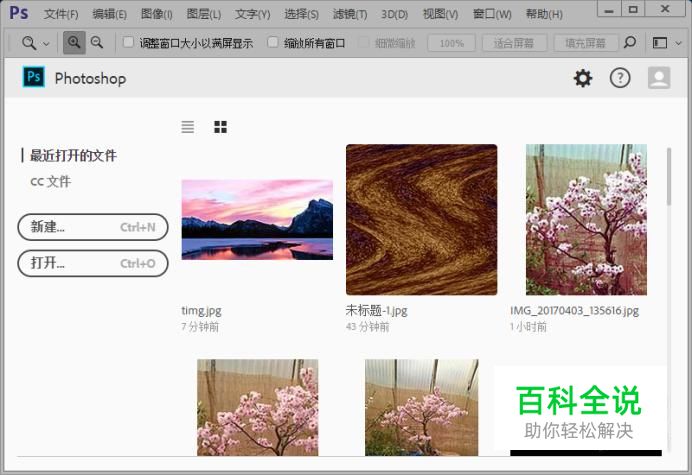
Task: Click the 打开... Ctrl+O button
Action: [93, 263]
